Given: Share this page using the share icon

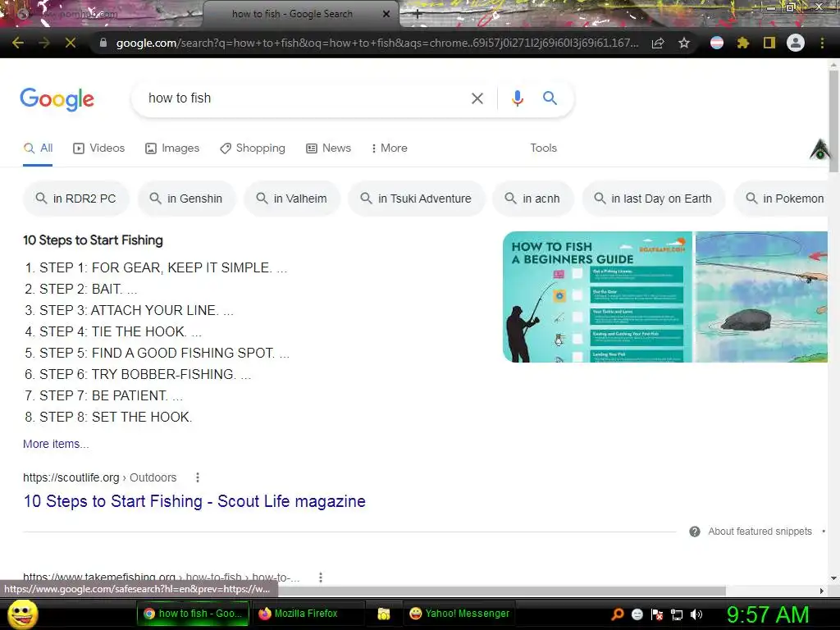Looking at the screenshot, I should pos(658,43).
